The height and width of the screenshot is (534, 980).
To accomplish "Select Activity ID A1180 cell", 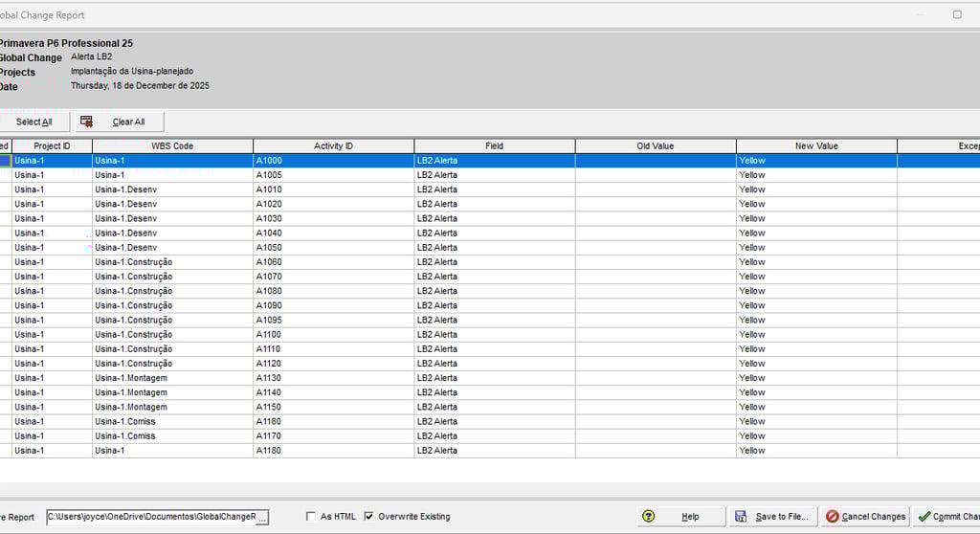I will click(x=334, y=450).
